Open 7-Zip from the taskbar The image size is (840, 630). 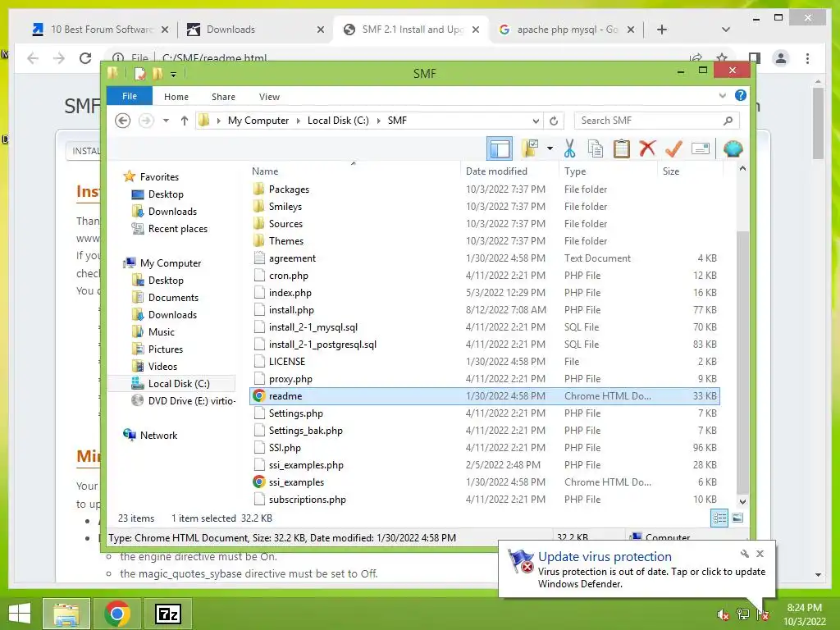point(167,614)
